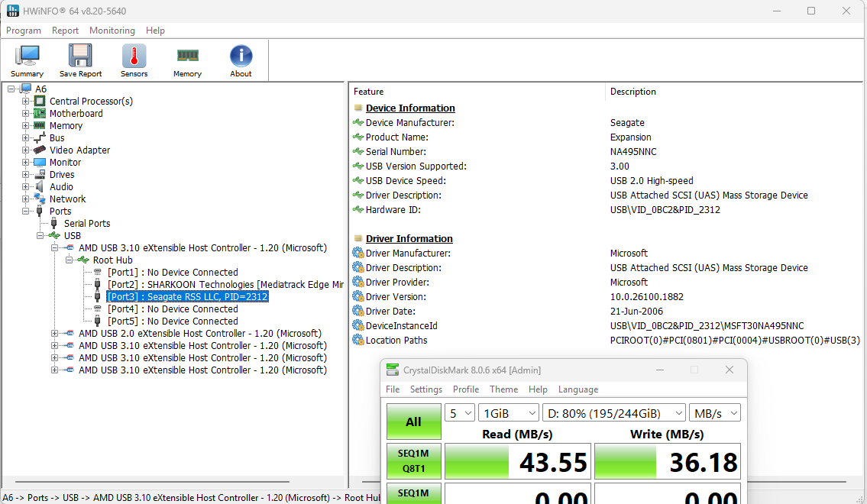This screenshot has height=504, width=867.
Task: Collapse the USB tree node
Action: click(40, 235)
